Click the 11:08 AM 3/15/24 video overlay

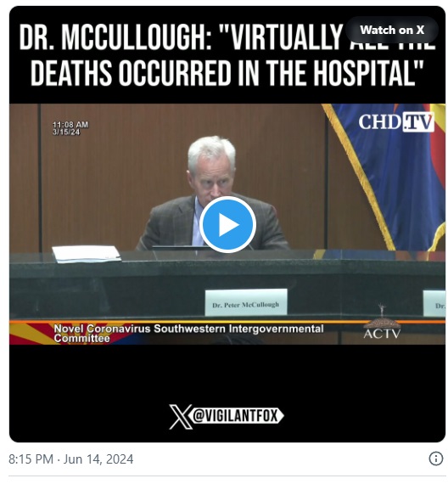click(x=70, y=128)
